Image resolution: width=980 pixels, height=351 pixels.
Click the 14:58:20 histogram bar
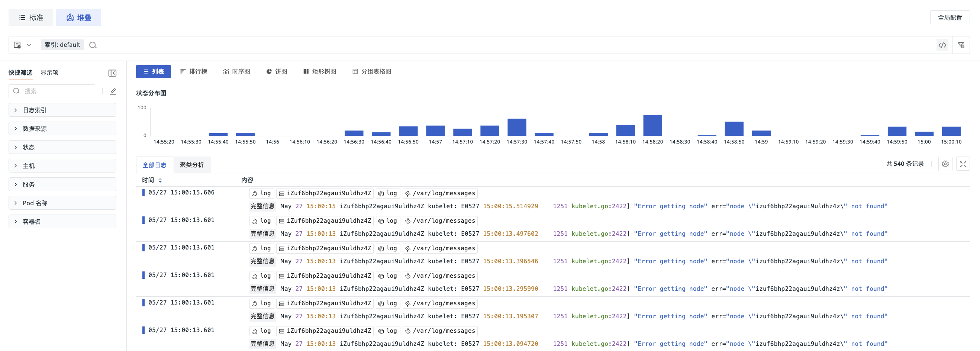652,126
